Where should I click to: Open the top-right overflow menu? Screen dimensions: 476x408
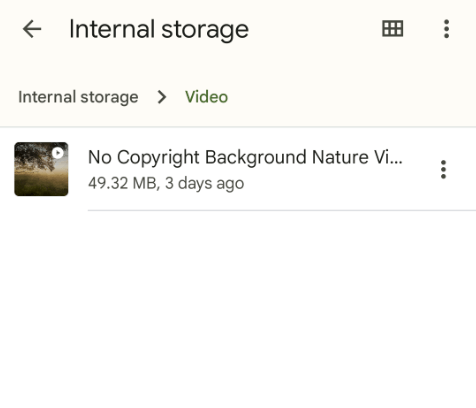(446, 29)
